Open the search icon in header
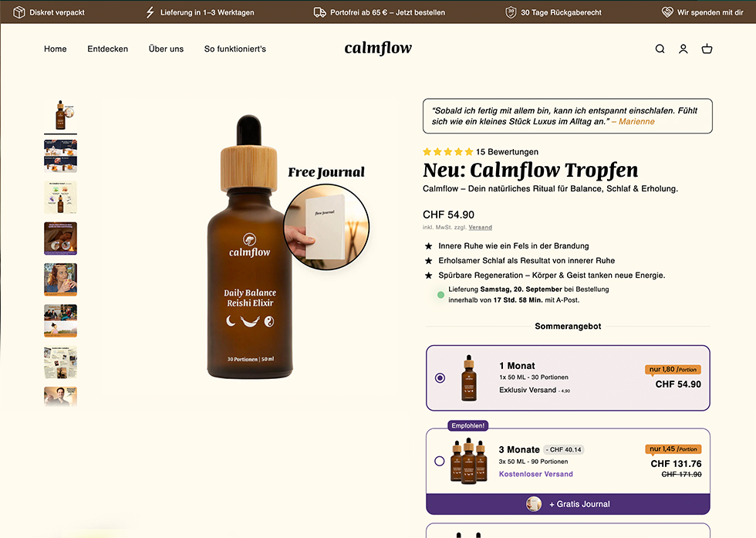The image size is (756, 538). tap(660, 49)
